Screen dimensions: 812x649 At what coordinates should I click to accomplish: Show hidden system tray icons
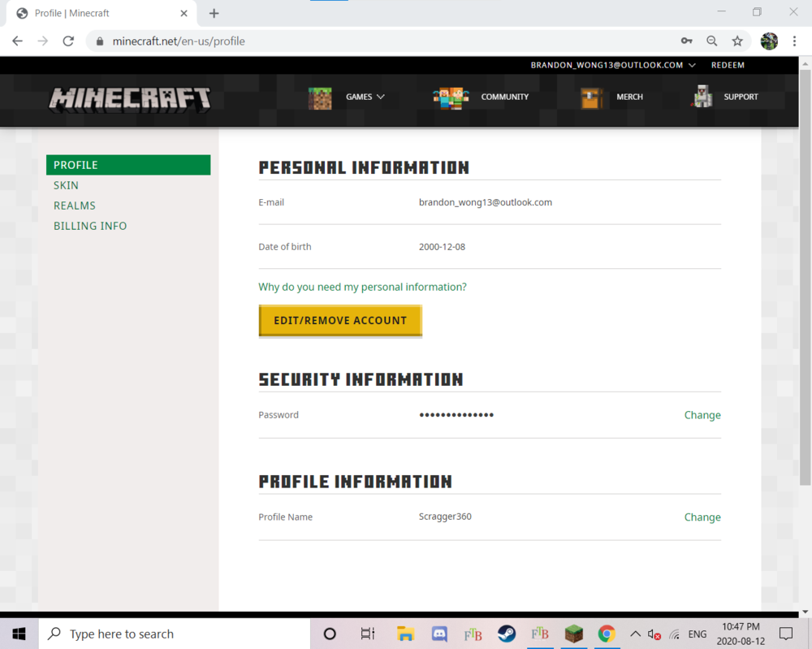click(x=636, y=634)
